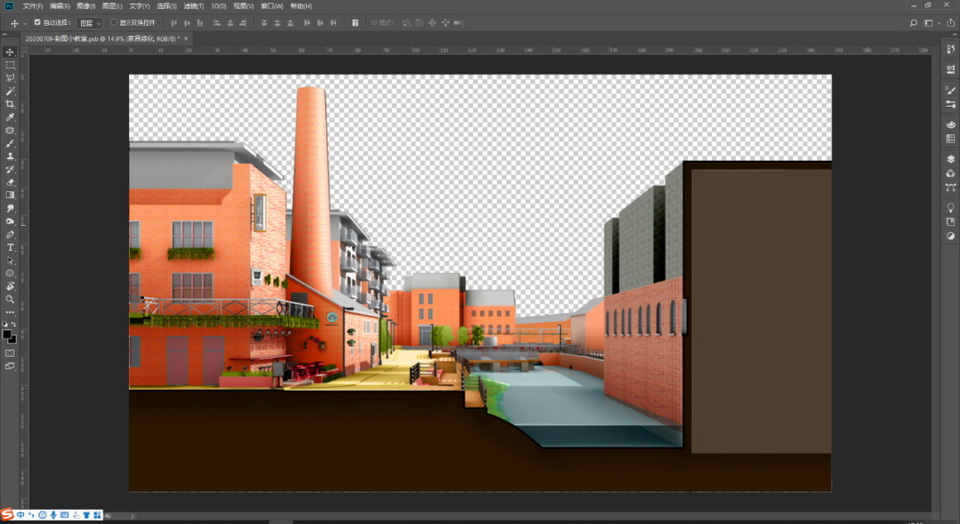Toggle Quick Mask mode icon
The width and height of the screenshot is (960, 524).
[x=10, y=352]
